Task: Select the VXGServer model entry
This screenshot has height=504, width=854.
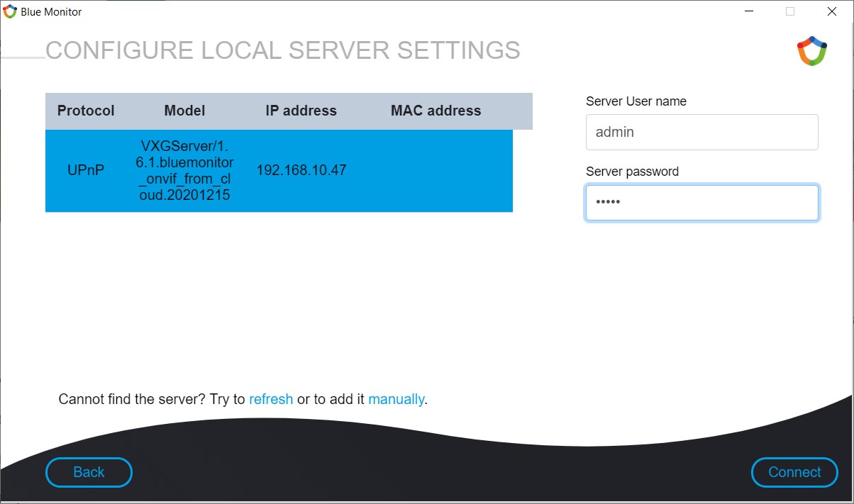Action: tap(184, 171)
